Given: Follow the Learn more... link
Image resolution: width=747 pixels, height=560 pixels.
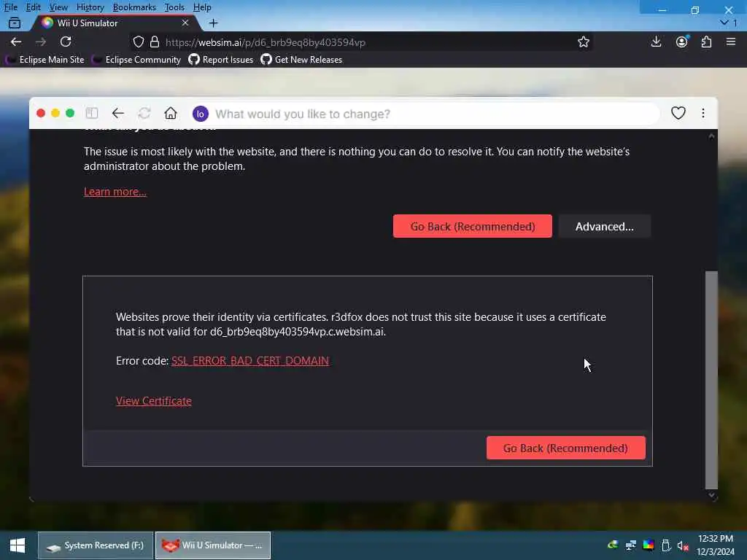Looking at the screenshot, I should point(115,192).
